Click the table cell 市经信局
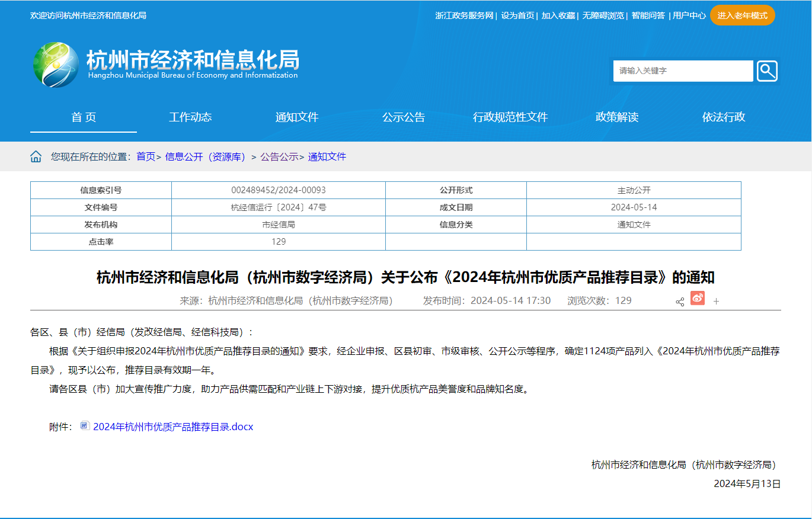 (x=279, y=225)
